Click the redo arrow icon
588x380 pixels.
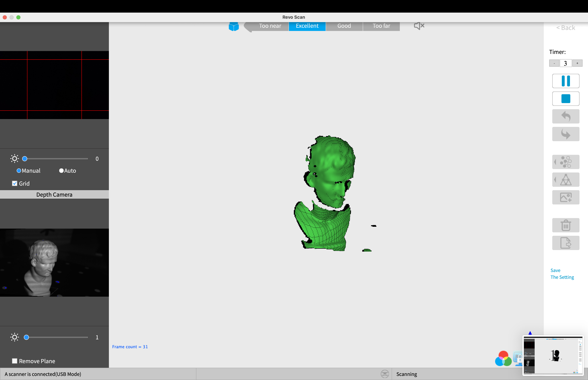(x=565, y=134)
